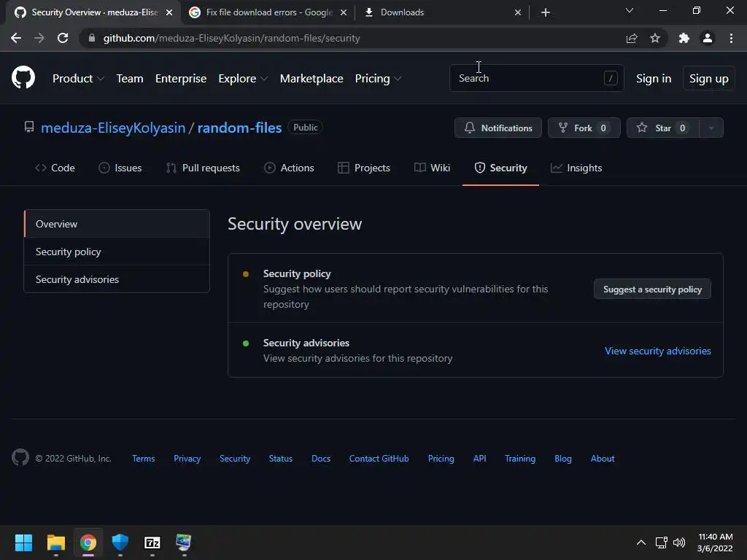This screenshot has width=747, height=560.
Task: Open the API footer link
Action: (479, 458)
